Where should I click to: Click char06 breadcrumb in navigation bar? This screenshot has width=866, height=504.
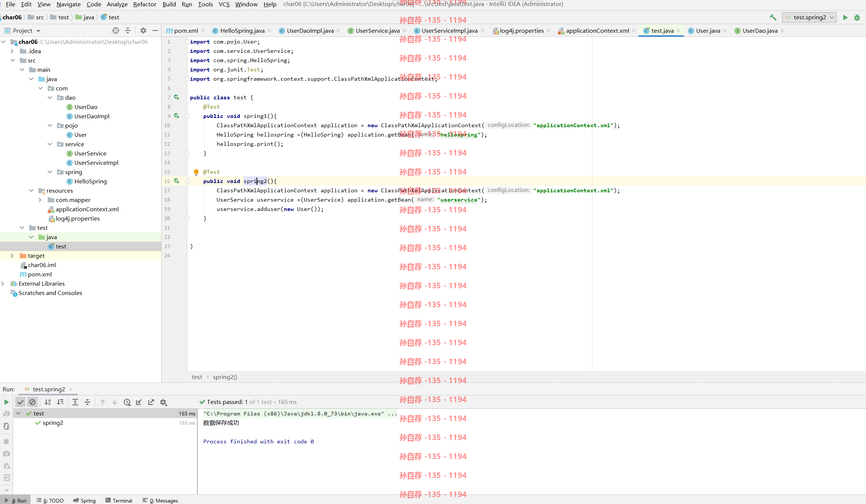point(12,17)
